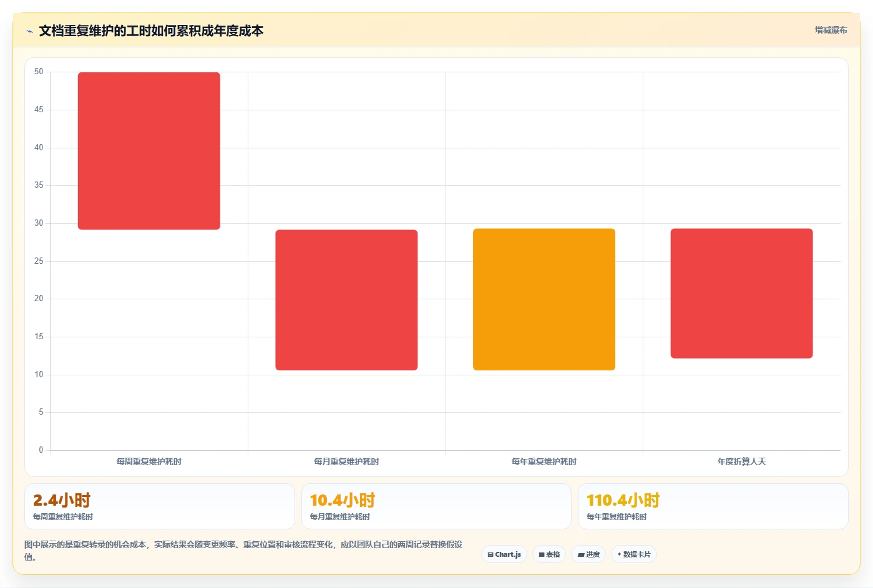Click the 每周重复维护耗时 axis label
This screenshot has width=873, height=588.
[x=149, y=461]
